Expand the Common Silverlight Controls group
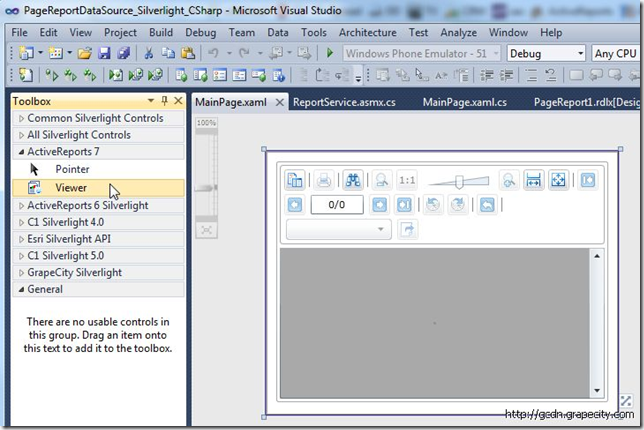644x430 pixels. pyautogui.click(x=21, y=118)
